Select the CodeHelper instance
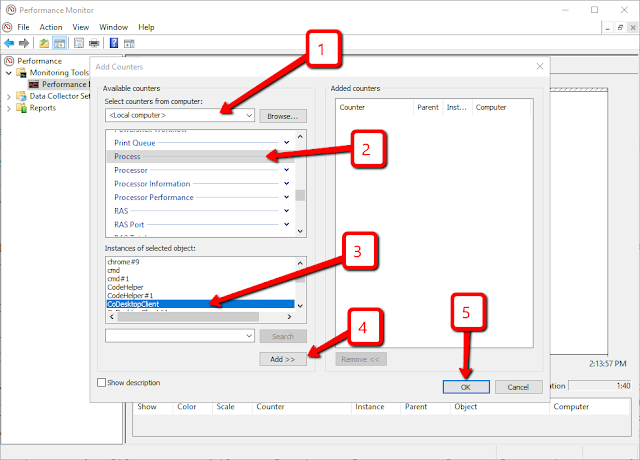 coord(125,287)
